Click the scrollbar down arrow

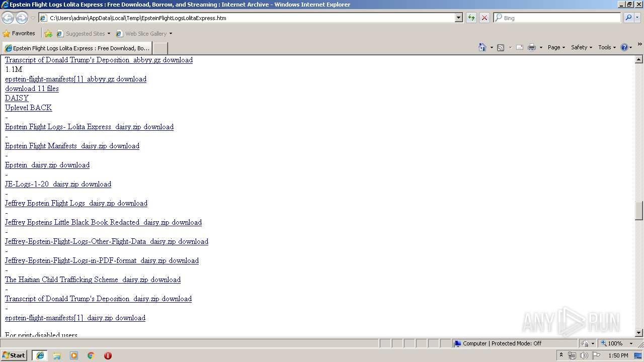click(x=639, y=333)
